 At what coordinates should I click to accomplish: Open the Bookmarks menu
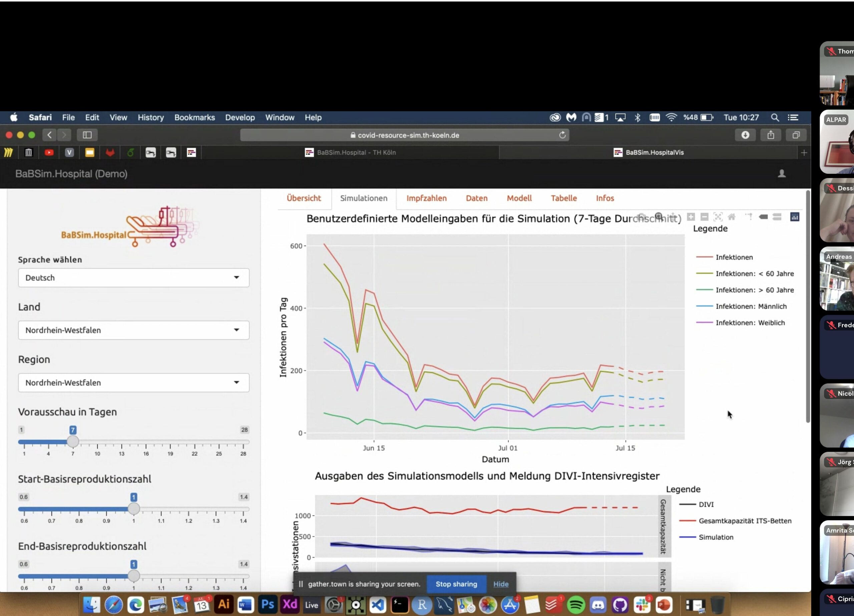pos(194,117)
